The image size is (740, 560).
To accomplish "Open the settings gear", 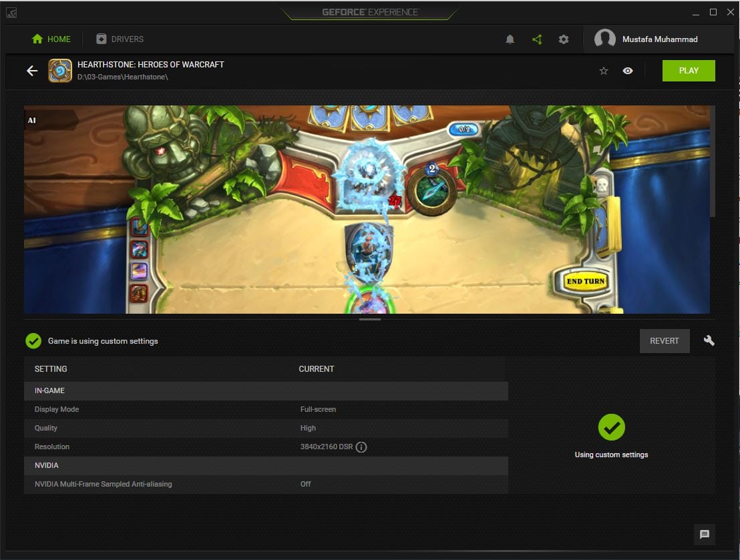I will [564, 39].
